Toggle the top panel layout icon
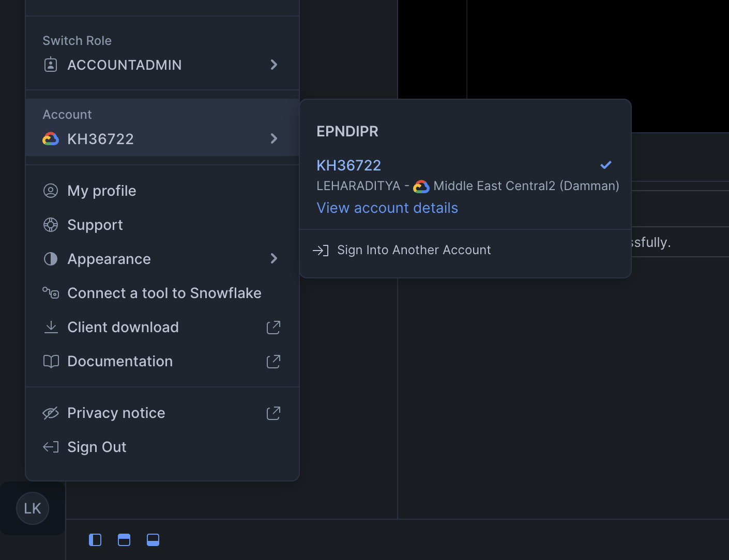The image size is (729, 560). pyautogui.click(x=124, y=540)
